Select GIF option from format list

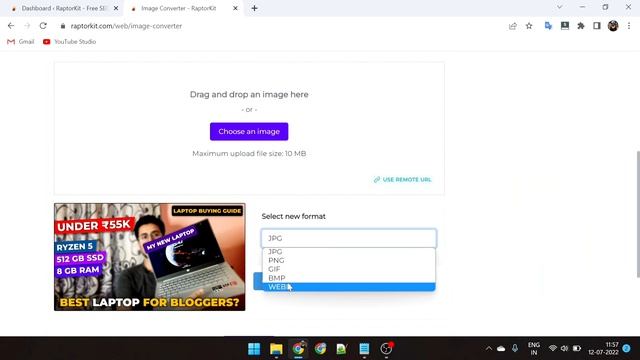coord(349,269)
